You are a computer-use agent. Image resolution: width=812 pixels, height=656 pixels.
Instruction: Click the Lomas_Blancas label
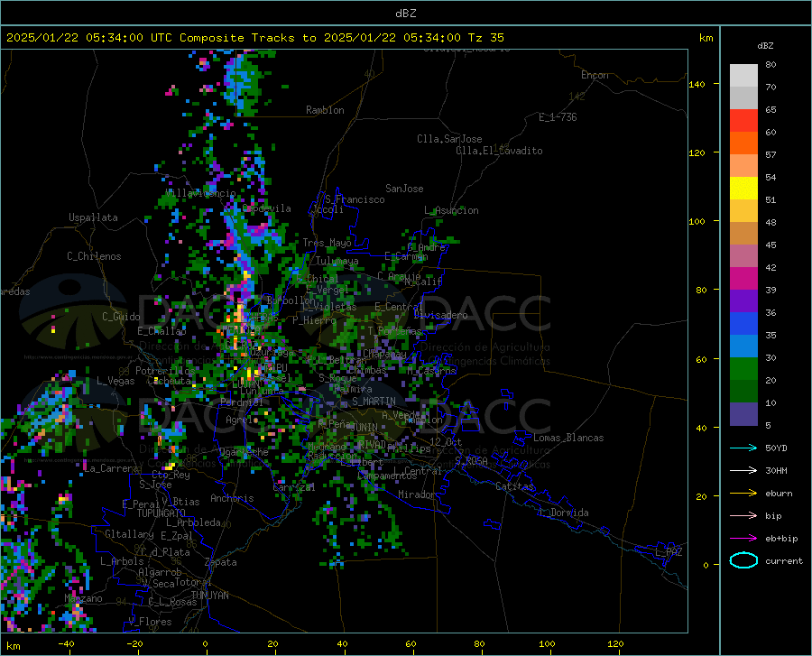point(568,438)
